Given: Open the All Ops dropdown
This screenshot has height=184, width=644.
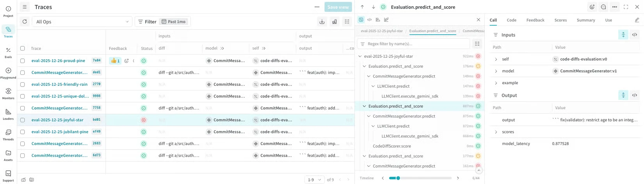Looking at the screenshot, I should (82, 22).
